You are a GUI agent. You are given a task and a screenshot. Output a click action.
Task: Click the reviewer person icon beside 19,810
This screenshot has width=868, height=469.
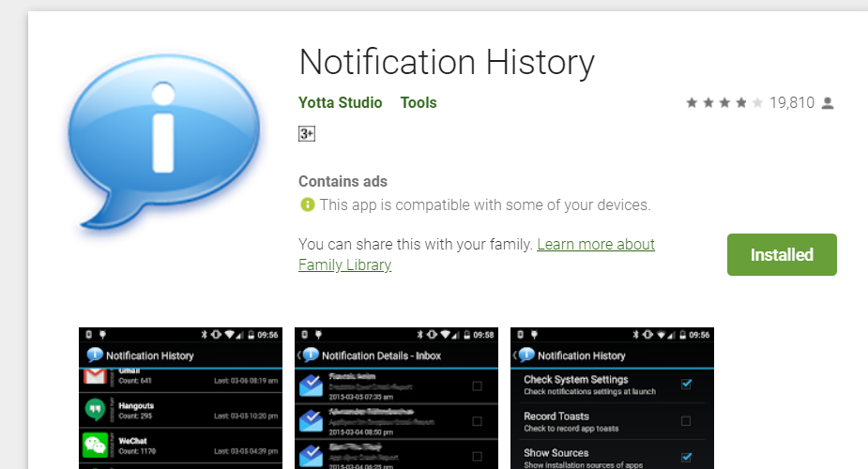click(x=828, y=103)
